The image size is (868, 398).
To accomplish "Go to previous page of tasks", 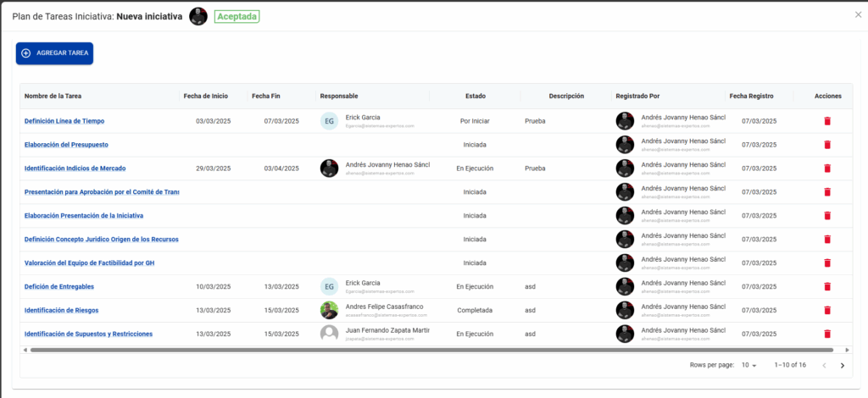I will click(822, 366).
